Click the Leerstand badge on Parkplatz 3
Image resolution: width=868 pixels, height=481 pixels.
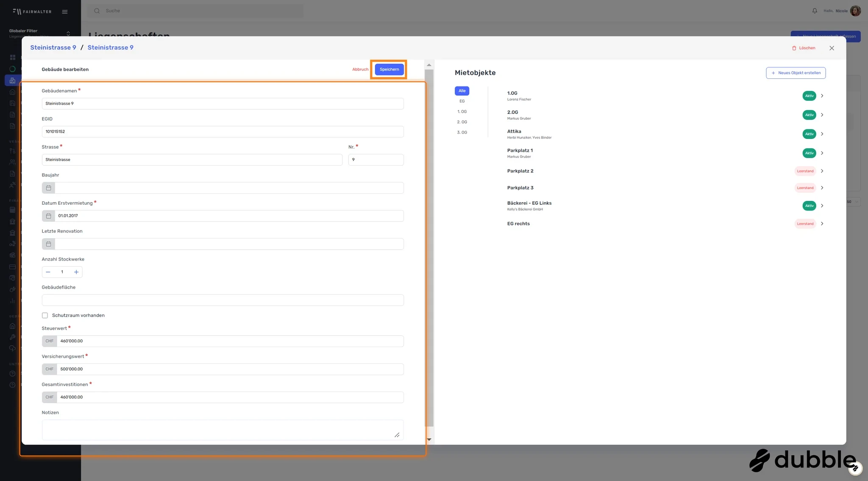click(x=805, y=188)
